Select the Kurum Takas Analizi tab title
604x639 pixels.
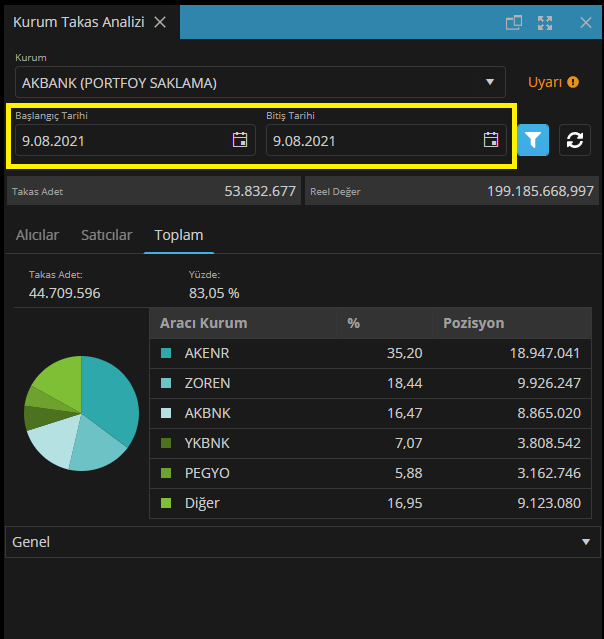pyautogui.click(x=79, y=22)
